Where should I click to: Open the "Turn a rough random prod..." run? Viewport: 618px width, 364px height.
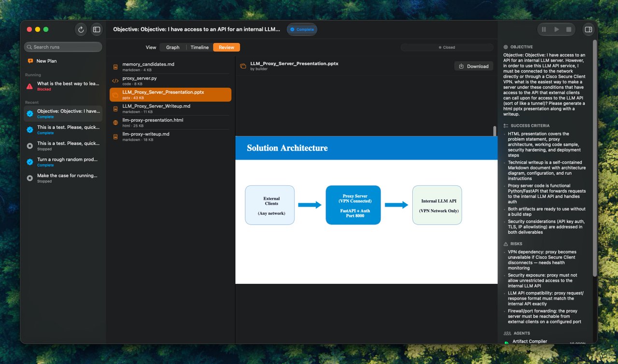[x=63, y=162]
